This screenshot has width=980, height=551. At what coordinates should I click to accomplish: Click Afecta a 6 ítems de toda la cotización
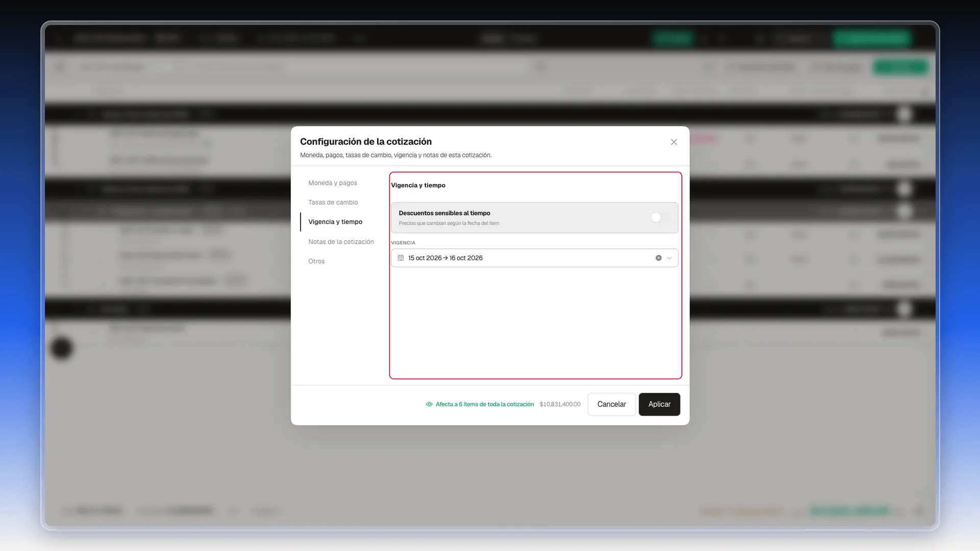pyautogui.click(x=484, y=404)
